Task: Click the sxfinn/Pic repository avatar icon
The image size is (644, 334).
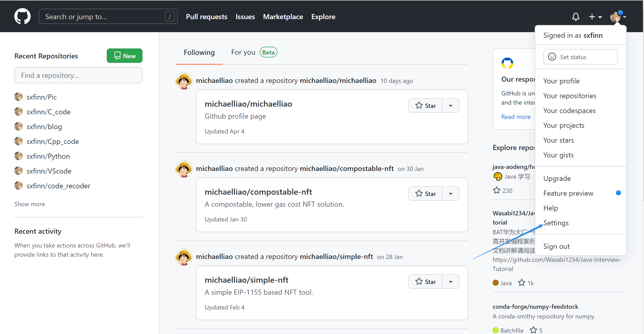Action: pyautogui.click(x=18, y=97)
